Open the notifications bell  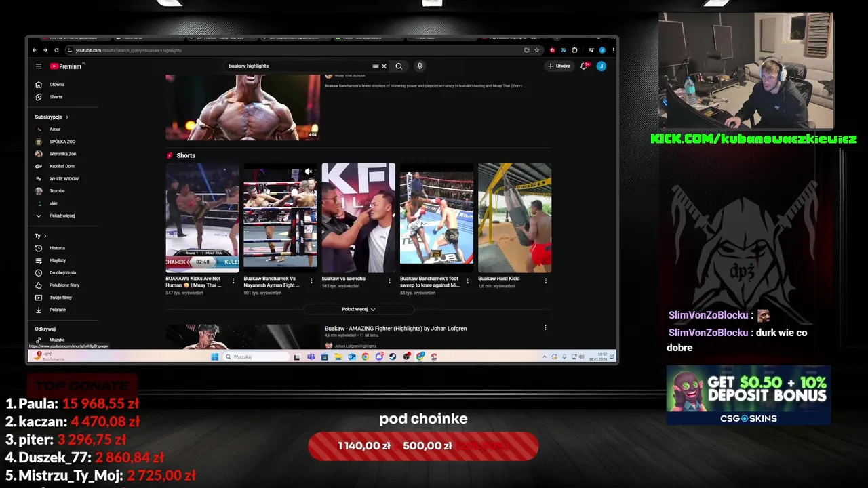pyautogui.click(x=584, y=66)
